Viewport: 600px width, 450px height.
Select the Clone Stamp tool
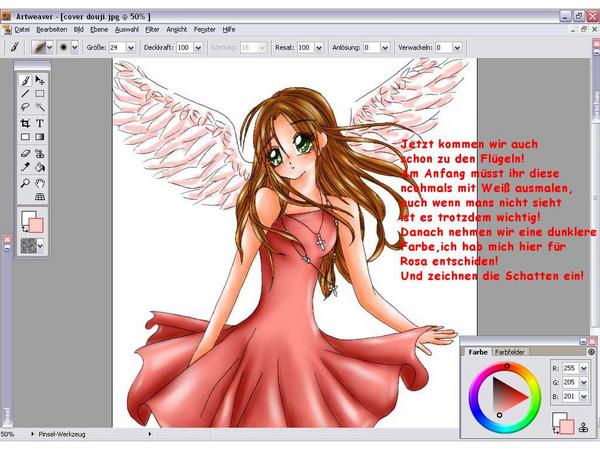point(40,154)
